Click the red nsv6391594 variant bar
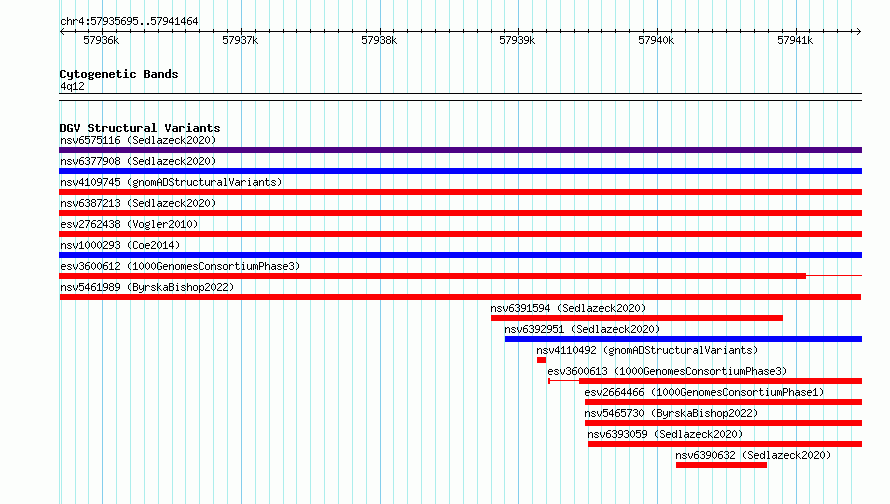 coord(637,318)
